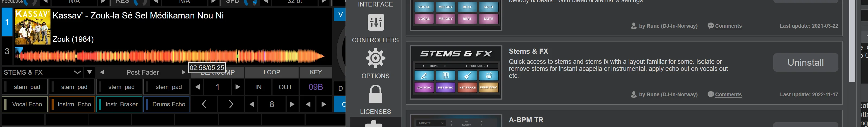
Task: Trigger the Drums Echo pad
Action: [x=166, y=104]
